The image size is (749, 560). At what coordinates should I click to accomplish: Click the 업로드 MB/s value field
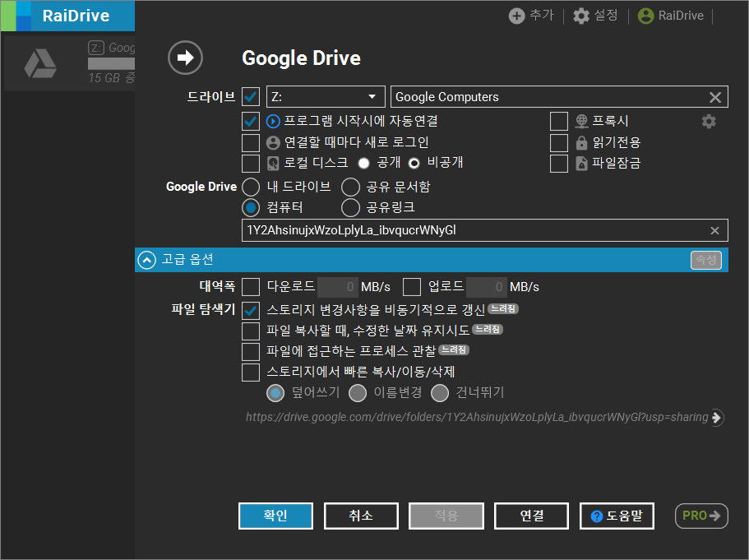486,287
